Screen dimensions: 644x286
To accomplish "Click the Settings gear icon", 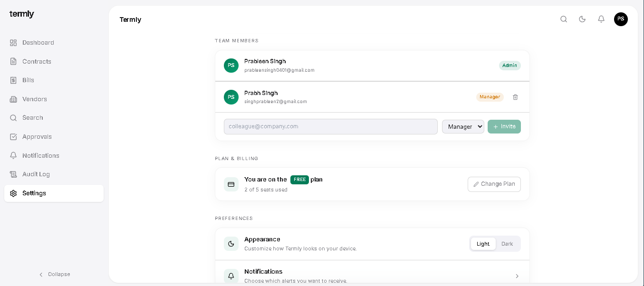I will pyautogui.click(x=13, y=193).
